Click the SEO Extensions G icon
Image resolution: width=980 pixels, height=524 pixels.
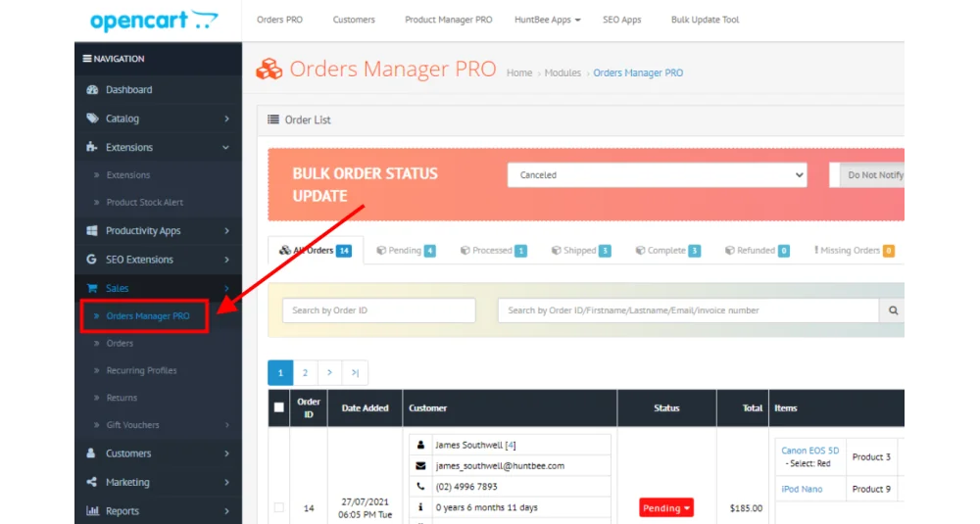[91, 260]
